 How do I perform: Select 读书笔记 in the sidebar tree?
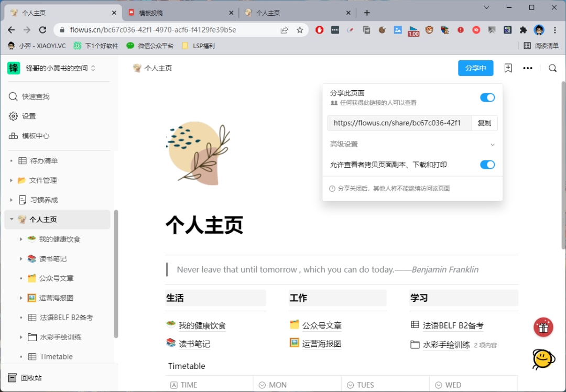coord(52,259)
